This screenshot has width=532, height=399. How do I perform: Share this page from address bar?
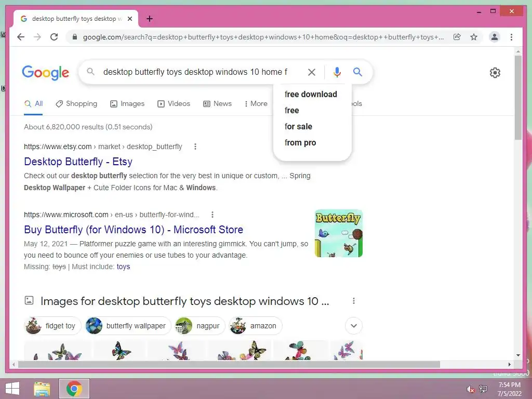(x=457, y=37)
